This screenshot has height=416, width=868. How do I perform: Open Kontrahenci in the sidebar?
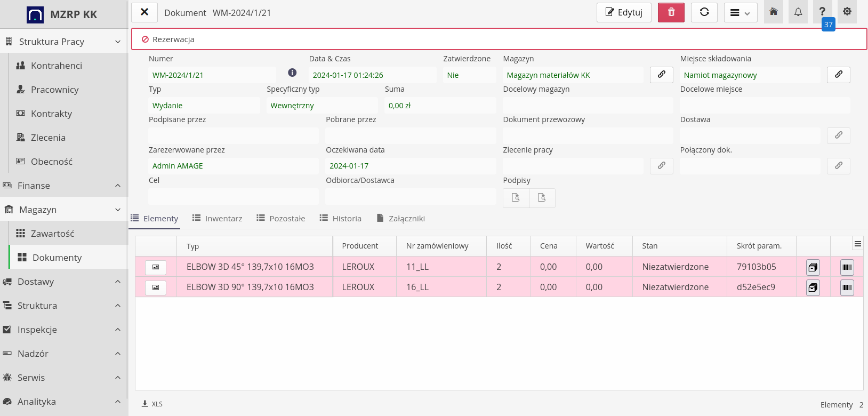(x=57, y=66)
